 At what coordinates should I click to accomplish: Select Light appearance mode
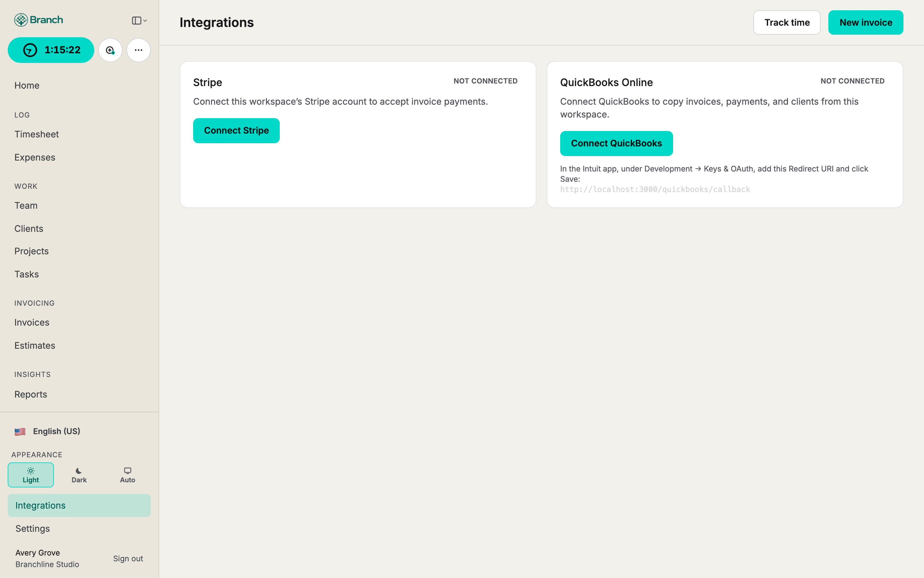tap(31, 475)
